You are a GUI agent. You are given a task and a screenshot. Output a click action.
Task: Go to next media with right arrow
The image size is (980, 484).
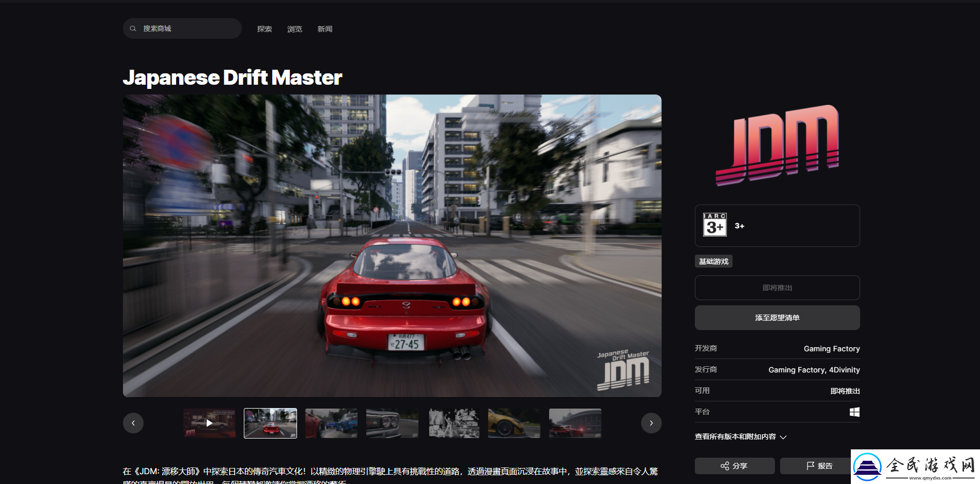point(651,423)
